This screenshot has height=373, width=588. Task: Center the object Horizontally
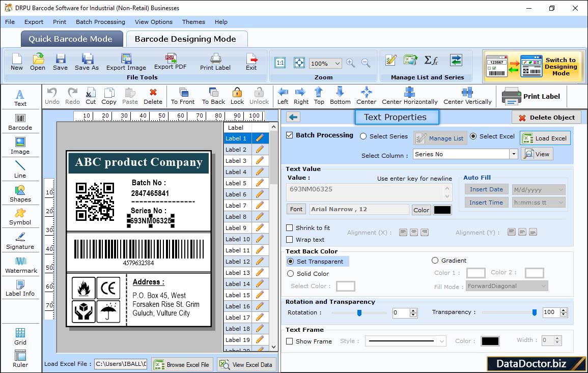(409, 96)
